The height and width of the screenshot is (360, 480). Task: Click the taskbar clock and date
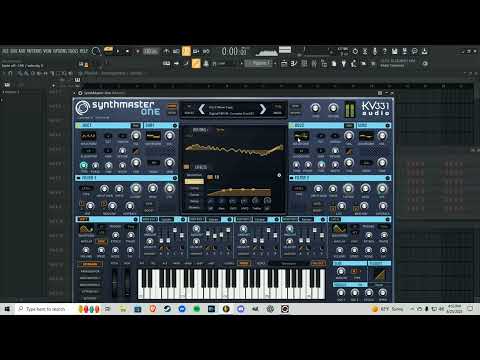pos(454,309)
